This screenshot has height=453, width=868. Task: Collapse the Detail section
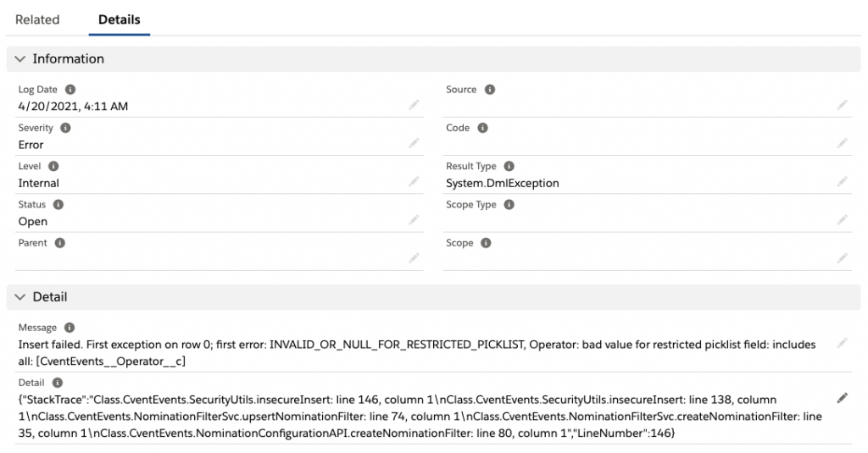[x=20, y=297]
